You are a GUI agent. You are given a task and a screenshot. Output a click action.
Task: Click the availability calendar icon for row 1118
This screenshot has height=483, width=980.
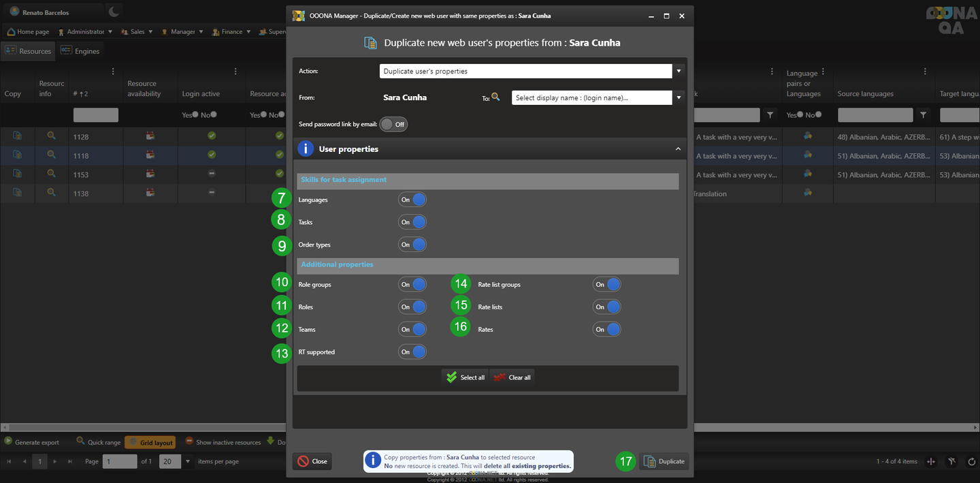150,155
